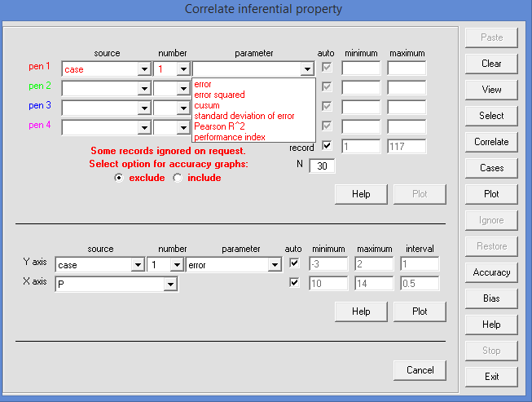Pick 'cusum' from the parameter options

click(207, 105)
